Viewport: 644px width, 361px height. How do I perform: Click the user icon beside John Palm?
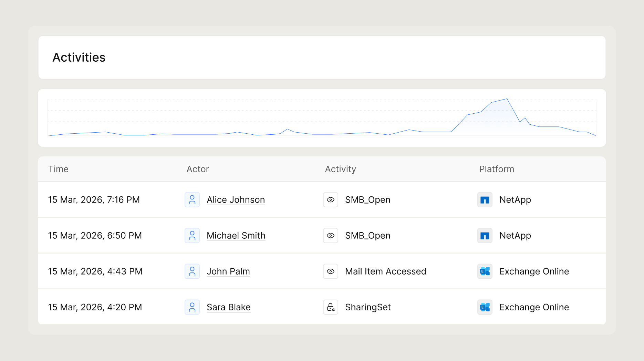[192, 271]
